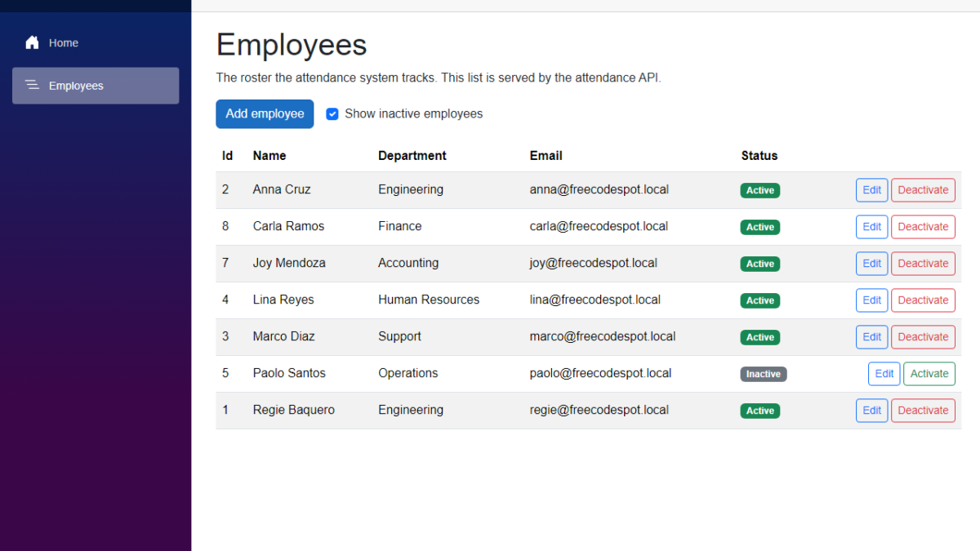Click the Finance department cell
This screenshot has width=980, height=551.
pyautogui.click(x=400, y=226)
